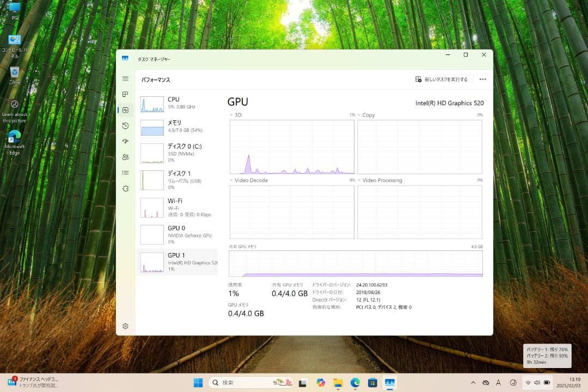Show hidden icons in the system tray
The image size is (588, 392).
point(473,382)
